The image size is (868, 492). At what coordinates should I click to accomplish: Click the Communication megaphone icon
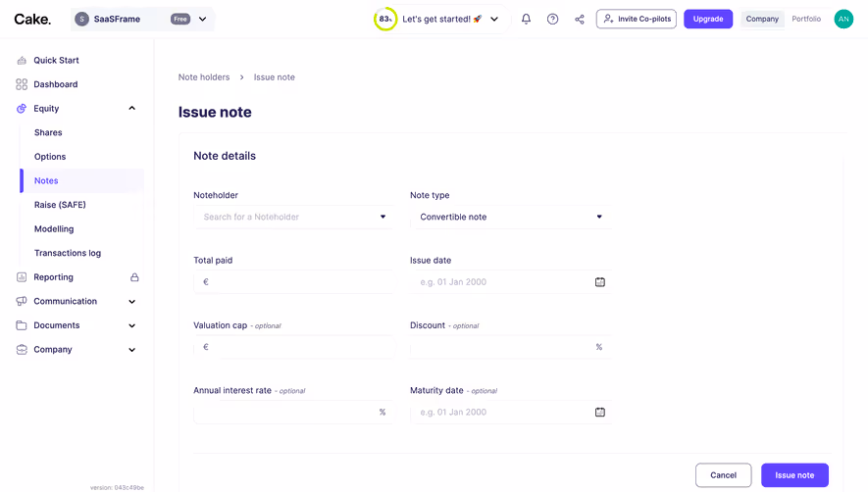coord(22,301)
